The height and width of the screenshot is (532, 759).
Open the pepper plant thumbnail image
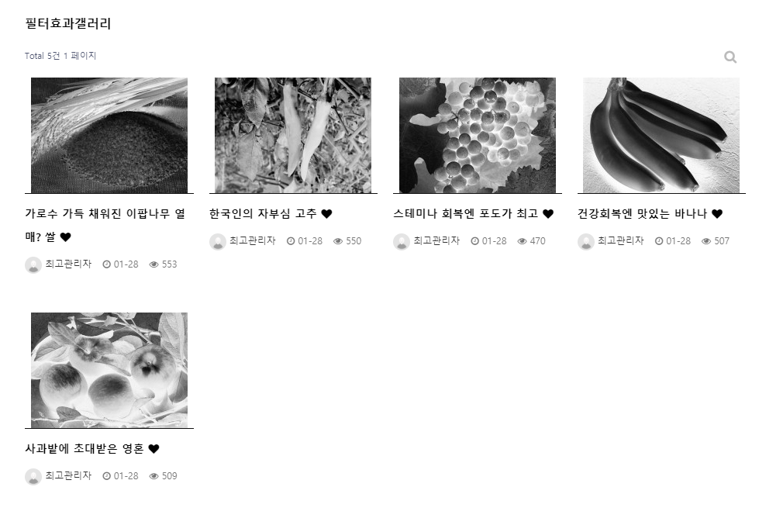[x=293, y=136]
